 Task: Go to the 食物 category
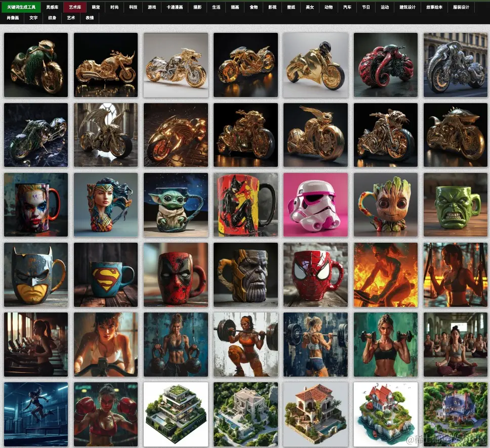coord(254,7)
